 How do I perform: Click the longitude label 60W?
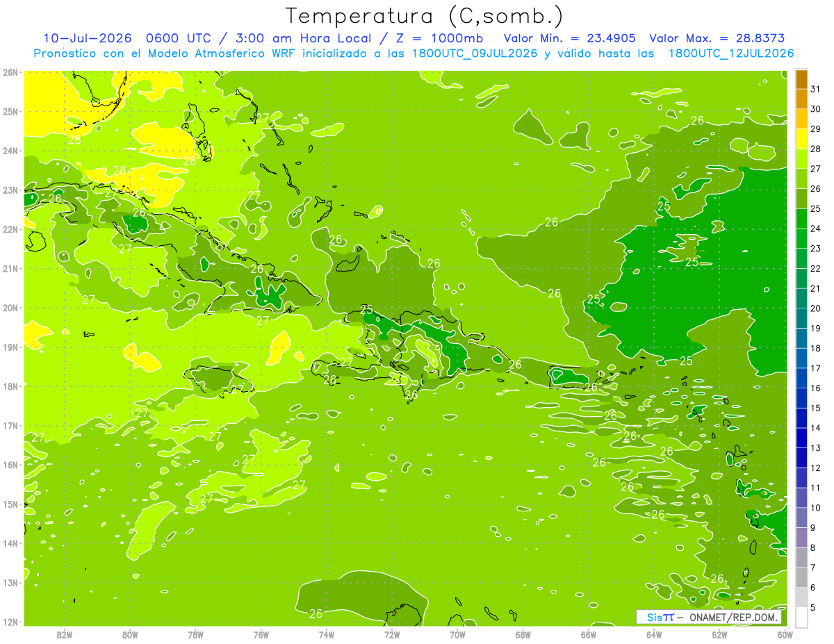coord(785,634)
